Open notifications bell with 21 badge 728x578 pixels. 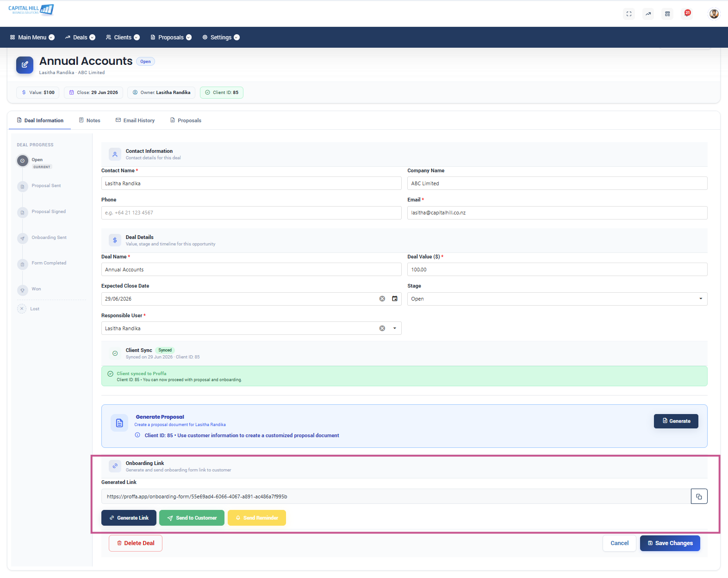coord(687,13)
